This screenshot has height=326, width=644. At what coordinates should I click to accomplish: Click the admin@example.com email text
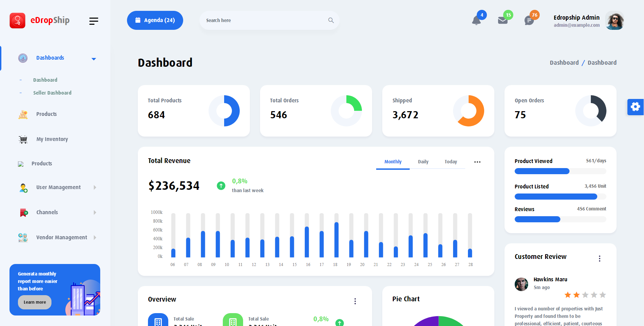[577, 25]
